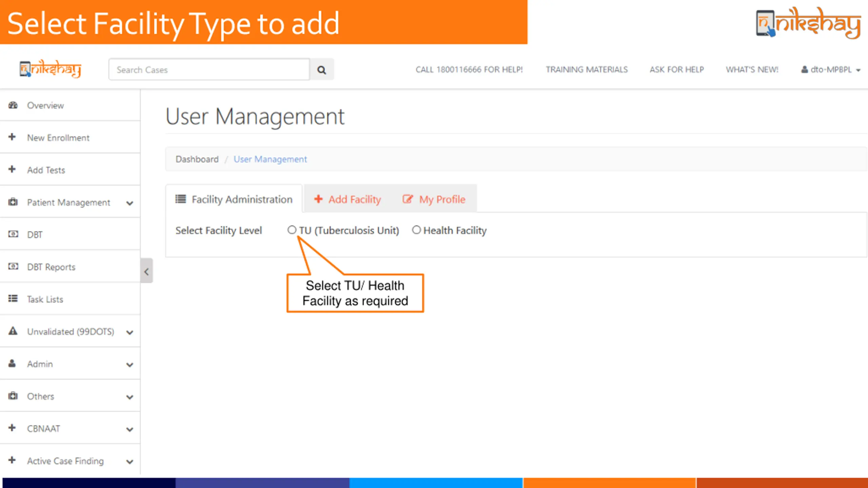Expand the Unvalidated (99DOTS) chevron
This screenshot has width=868, height=488.
tap(130, 332)
